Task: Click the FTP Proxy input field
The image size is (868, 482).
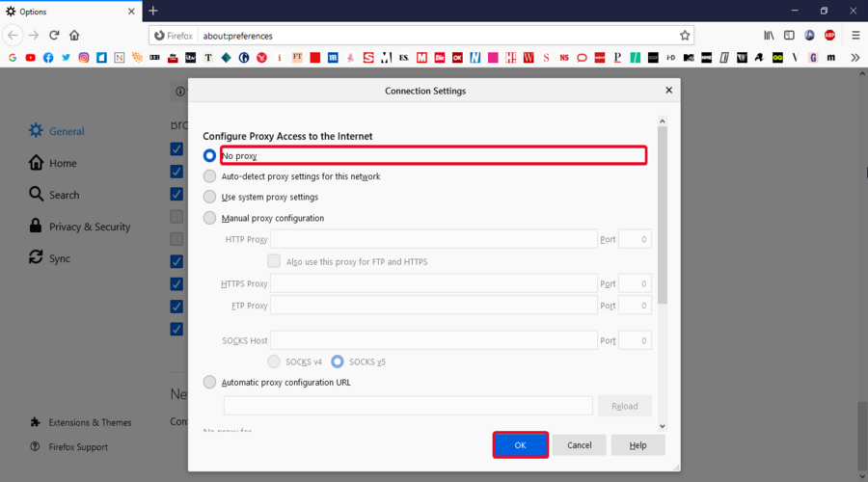Action: (433, 306)
